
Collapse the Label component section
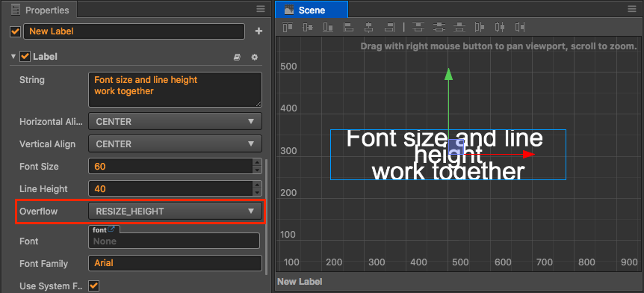coord(13,57)
